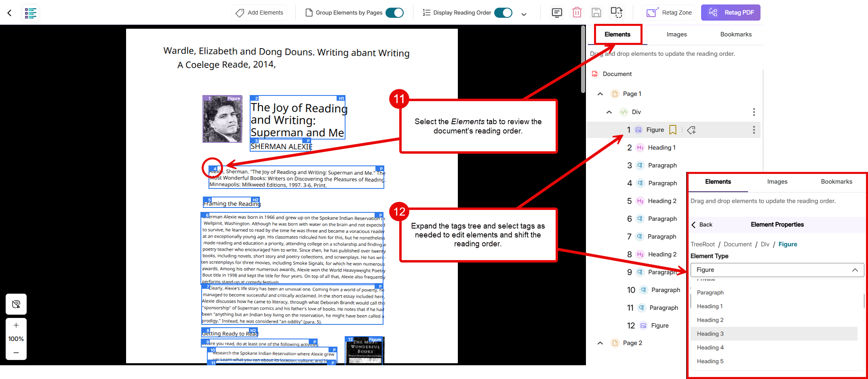Image resolution: width=868 pixels, height=379 pixels.
Task: Click the trash delete icon
Action: pyautogui.click(x=577, y=13)
